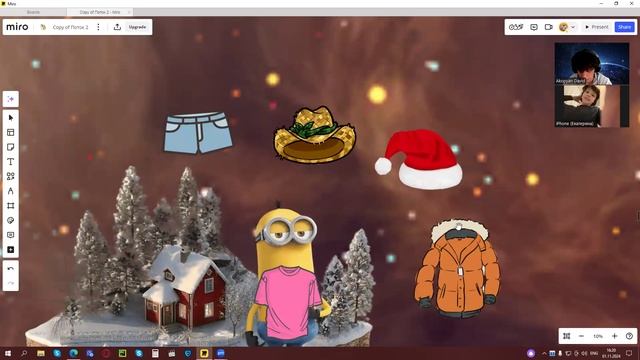Open the Shapes tool

point(11,176)
